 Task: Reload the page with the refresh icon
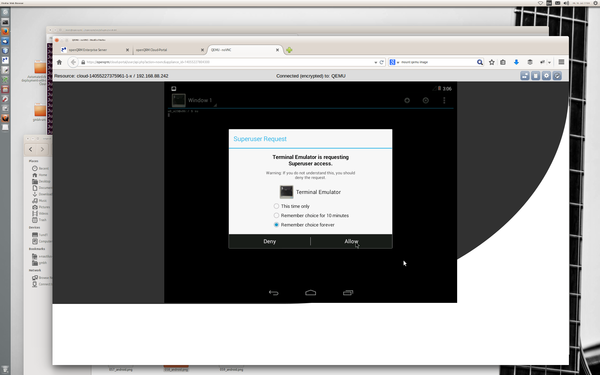coord(382,62)
